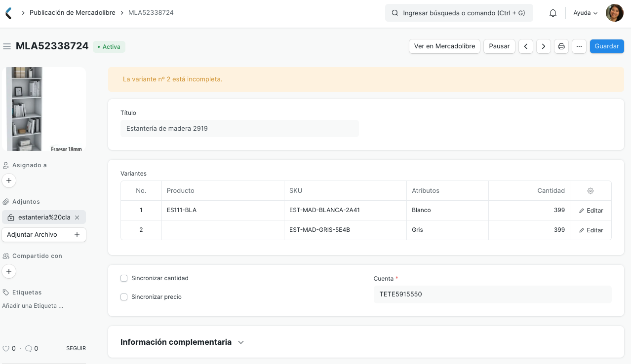Click the search magnifier icon
Image resolution: width=631 pixels, height=364 pixels.
click(395, 13)
